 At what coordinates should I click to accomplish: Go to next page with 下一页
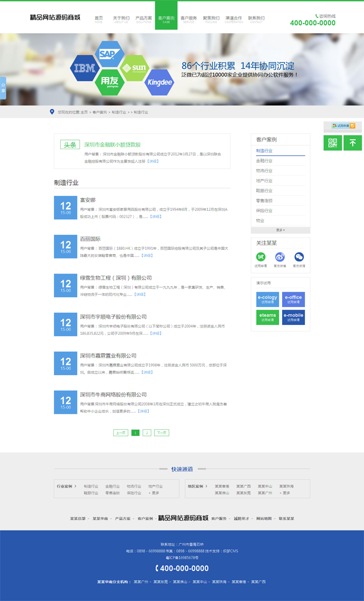tap(162, 432)
